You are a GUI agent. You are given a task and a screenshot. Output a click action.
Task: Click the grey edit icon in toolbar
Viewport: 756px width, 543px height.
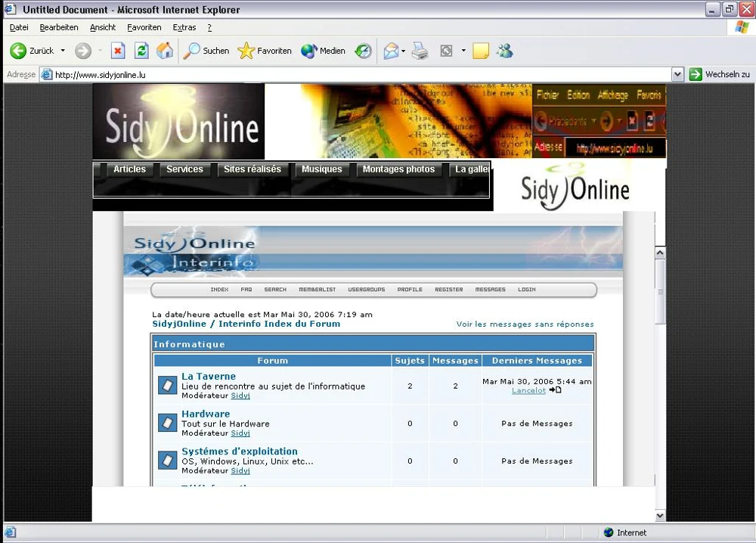(x=447, y=51)
